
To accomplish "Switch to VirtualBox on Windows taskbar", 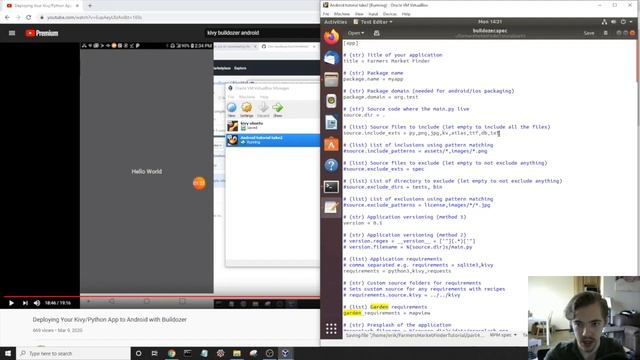I will click(x=285, y=353).
